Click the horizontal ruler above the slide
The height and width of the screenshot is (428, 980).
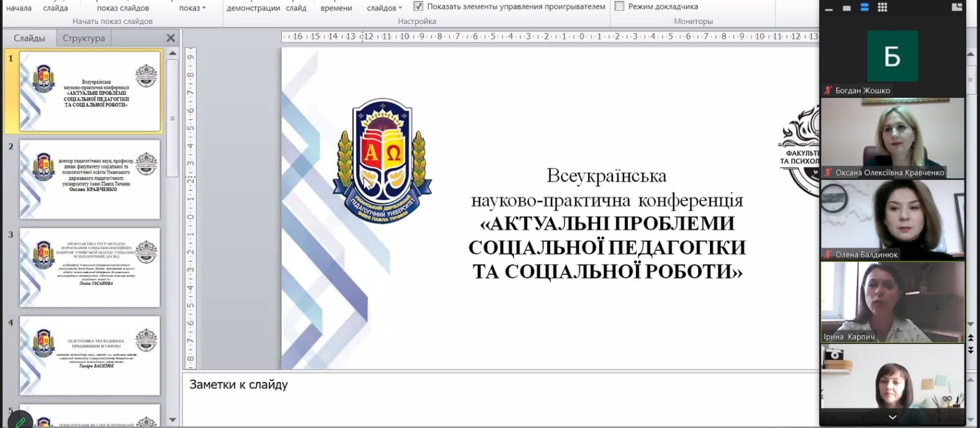pyautogui.click(x=549, y=37)
